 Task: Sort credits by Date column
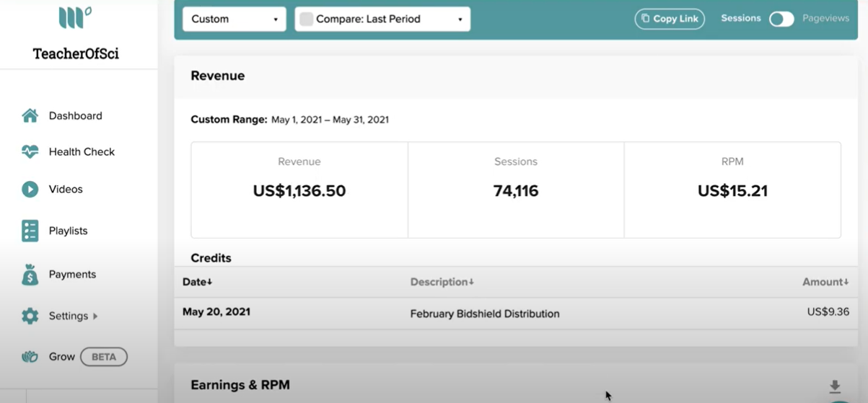click(197, 282)
